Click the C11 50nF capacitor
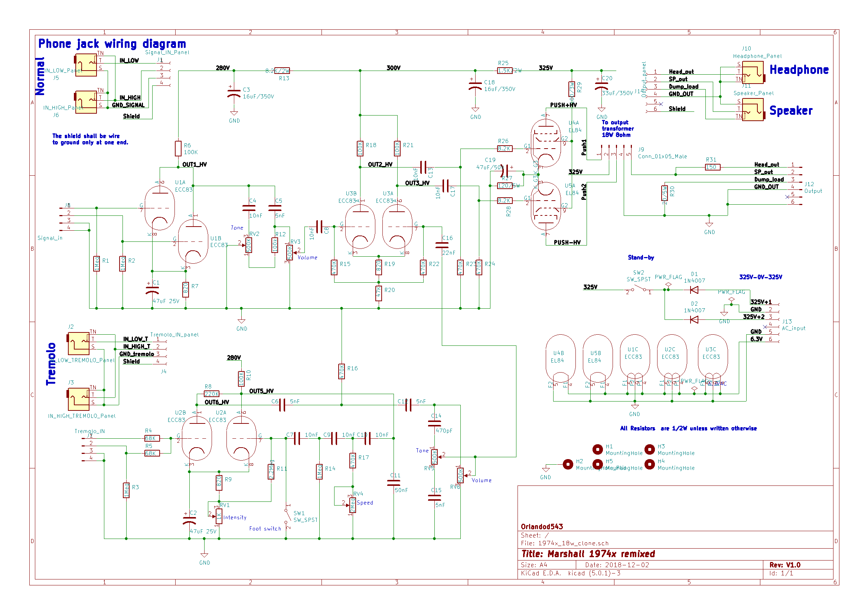Image resolution: width=868 pixels, height=614 pixels. (394, 483)
